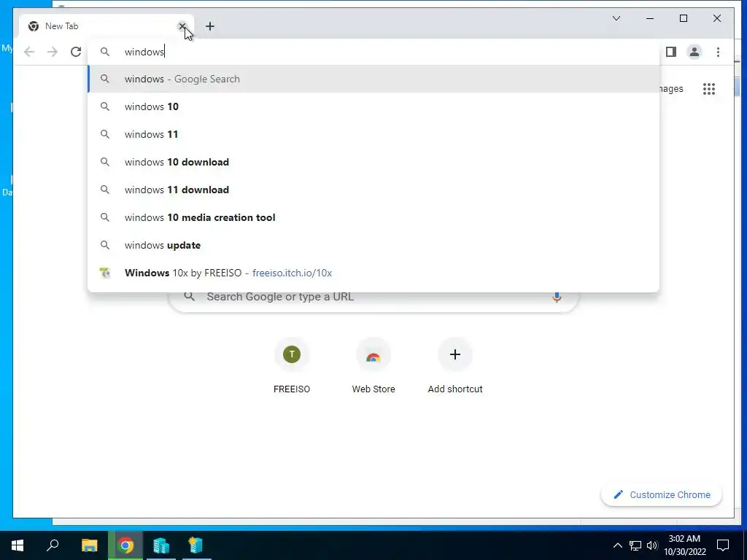Show hidden system tray icons
The width and height of the screenshot is (747, 560).
tap(617, 545)
